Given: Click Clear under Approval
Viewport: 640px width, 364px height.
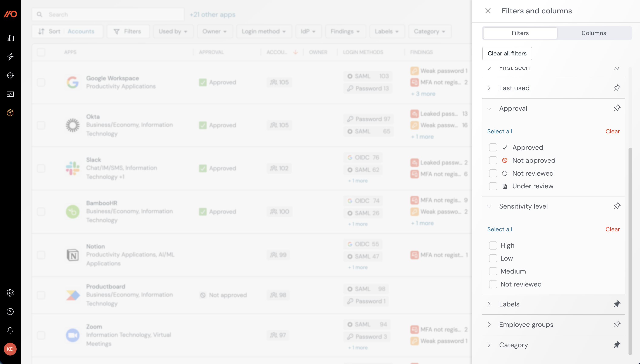Looking at the screenshot, I should (613, 131).
